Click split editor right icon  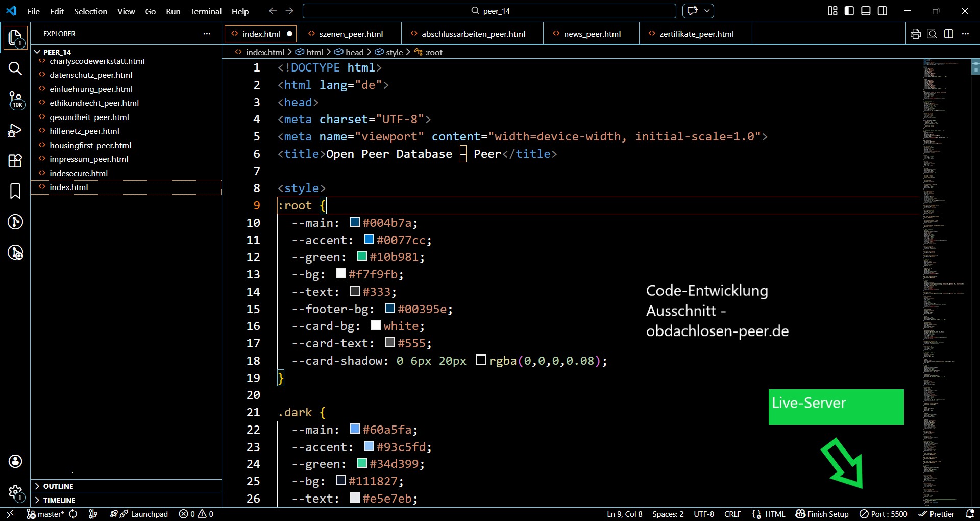click(949, 34)
